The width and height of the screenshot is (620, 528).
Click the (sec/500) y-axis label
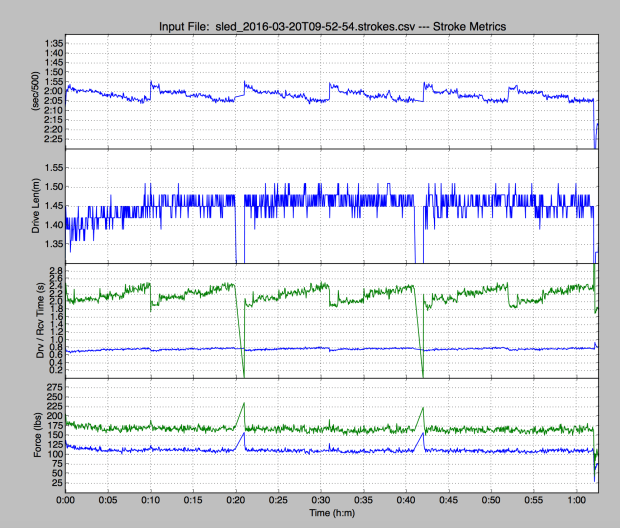(x=20, y=92)
